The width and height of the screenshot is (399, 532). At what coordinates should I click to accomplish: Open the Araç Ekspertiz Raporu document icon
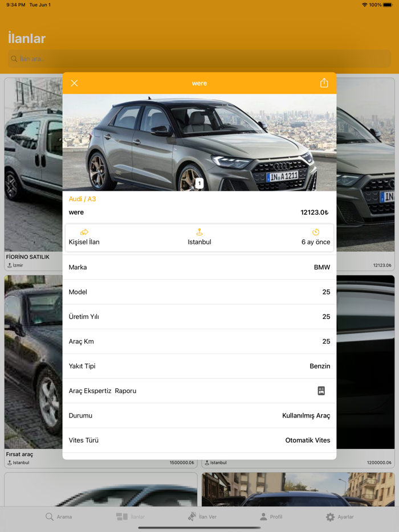pyautogui.click(x=321, y=391)
